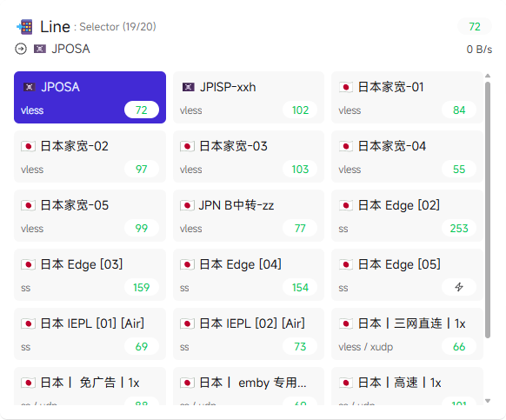Click the Japan flag on JPN B中转-zz
This screenshot has height=420, width=506.
point(187,205)
